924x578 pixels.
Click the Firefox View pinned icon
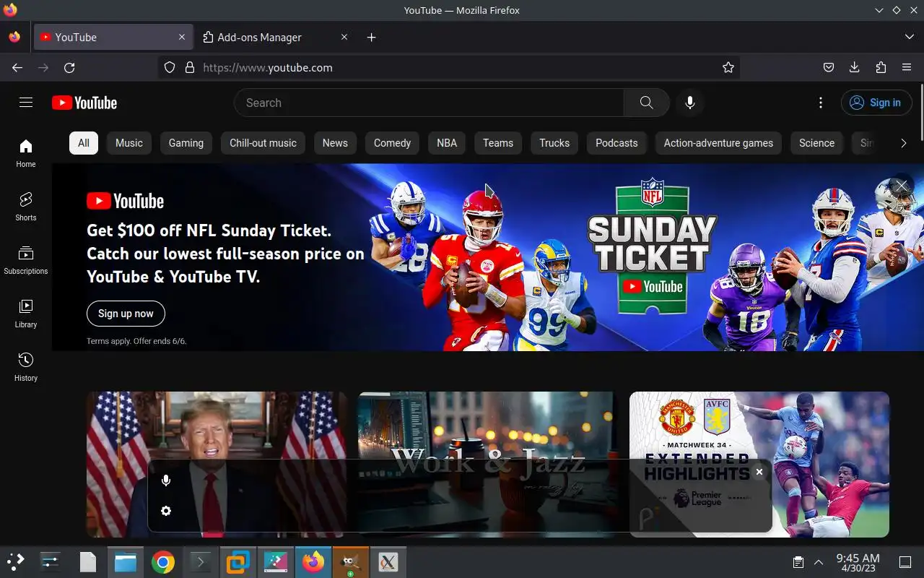(14, 38)
